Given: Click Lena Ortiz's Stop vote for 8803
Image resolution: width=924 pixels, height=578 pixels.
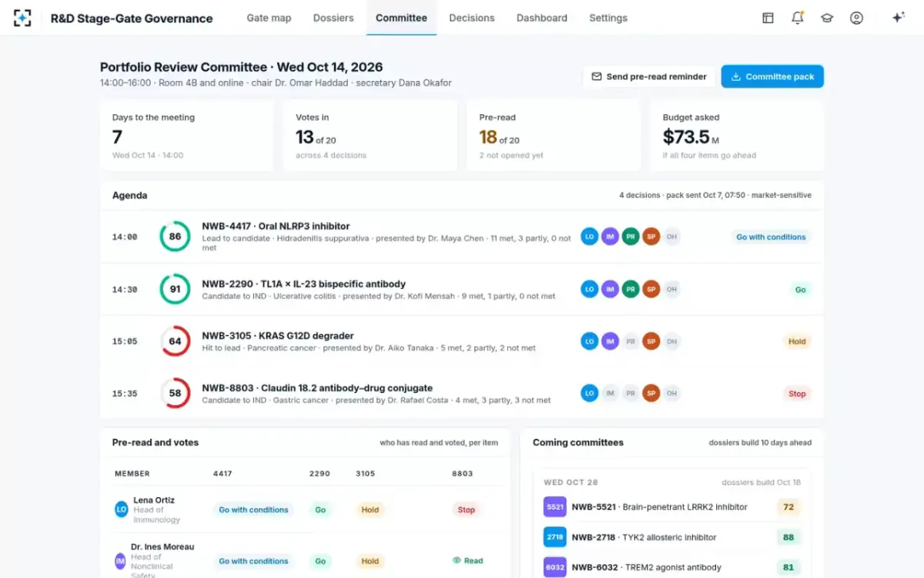Looking at the screenshot, I should pyautogui.click(x=466, y=509).
